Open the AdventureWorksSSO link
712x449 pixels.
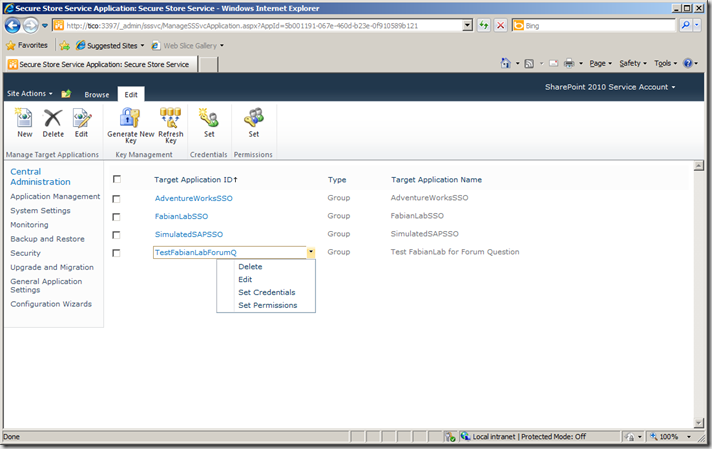(x=193, y=198)
